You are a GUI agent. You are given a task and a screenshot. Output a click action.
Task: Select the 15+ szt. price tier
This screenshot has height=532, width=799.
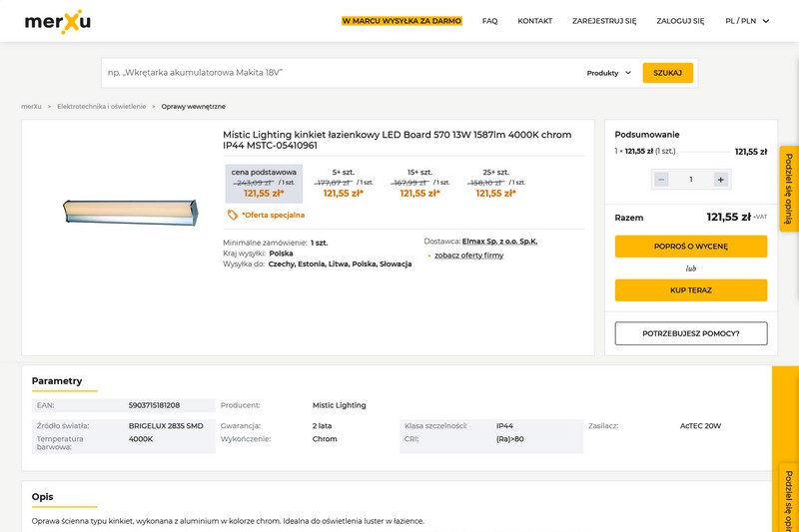point(419,184)
